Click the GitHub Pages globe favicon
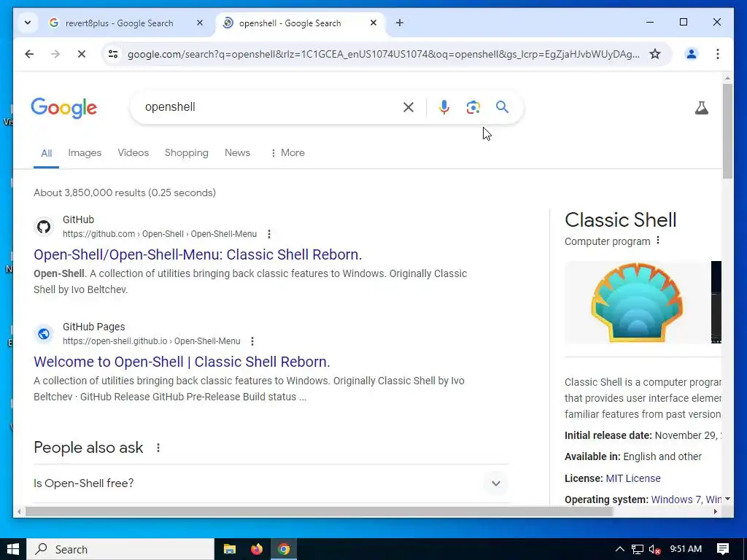The height and width of the screenshot is (560, 747). (44, 334)
